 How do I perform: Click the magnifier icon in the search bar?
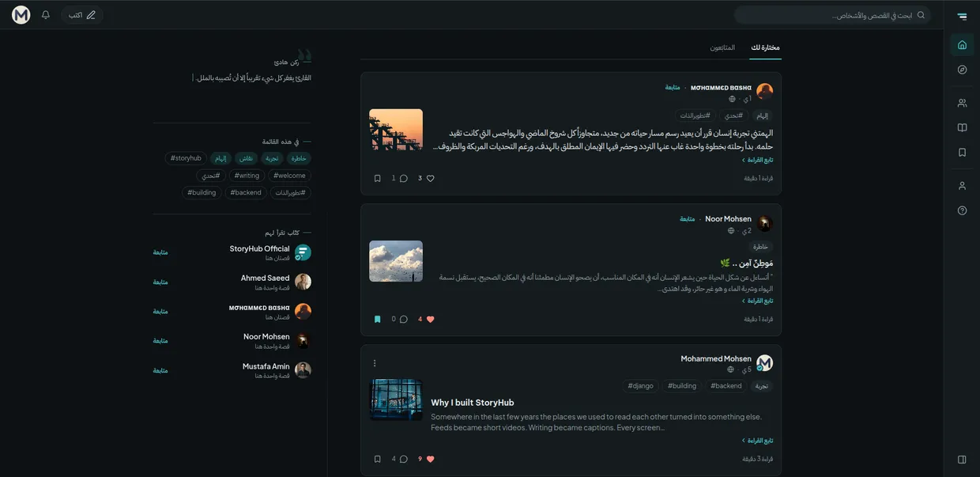[921, 15]
